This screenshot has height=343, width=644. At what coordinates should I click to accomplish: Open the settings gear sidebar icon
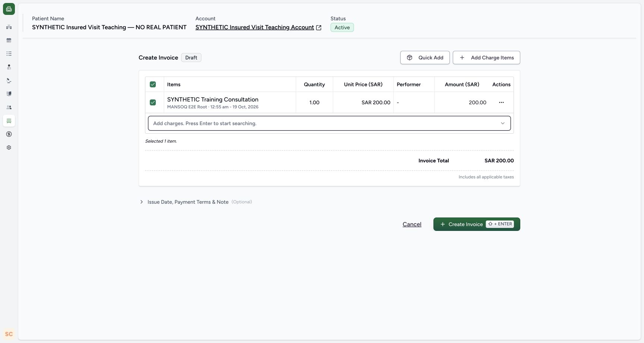pos(9,147)
